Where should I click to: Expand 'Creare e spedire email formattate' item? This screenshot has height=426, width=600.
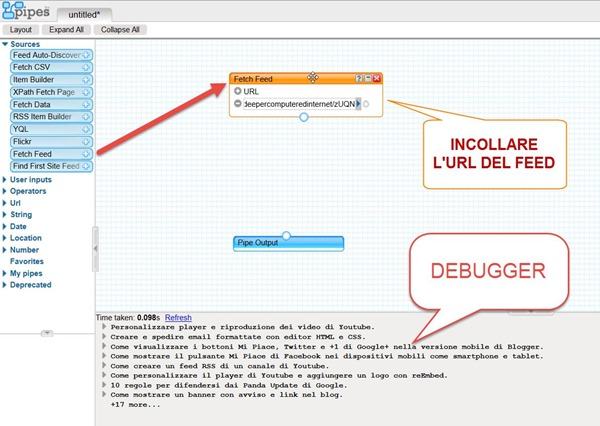coord(104,337)
